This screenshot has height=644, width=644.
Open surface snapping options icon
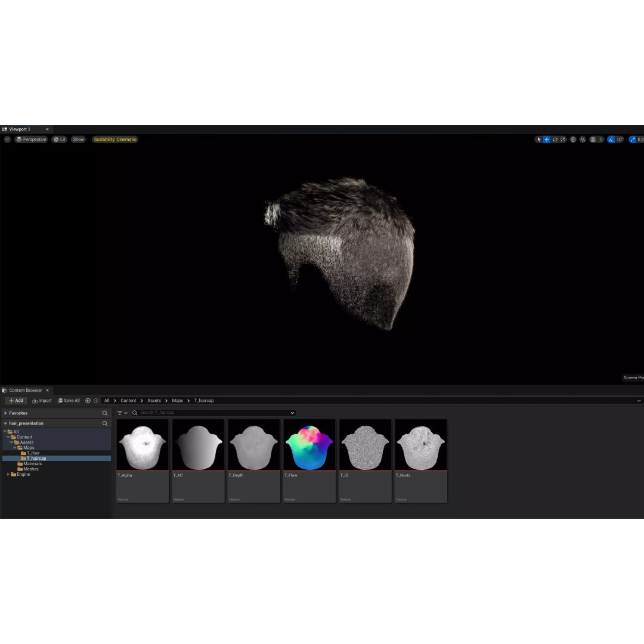coord(583,140)
